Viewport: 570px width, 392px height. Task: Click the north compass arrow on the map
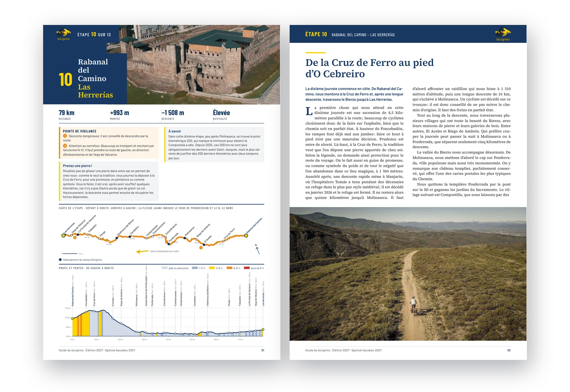pyautogui.click(x=257, y=249)
